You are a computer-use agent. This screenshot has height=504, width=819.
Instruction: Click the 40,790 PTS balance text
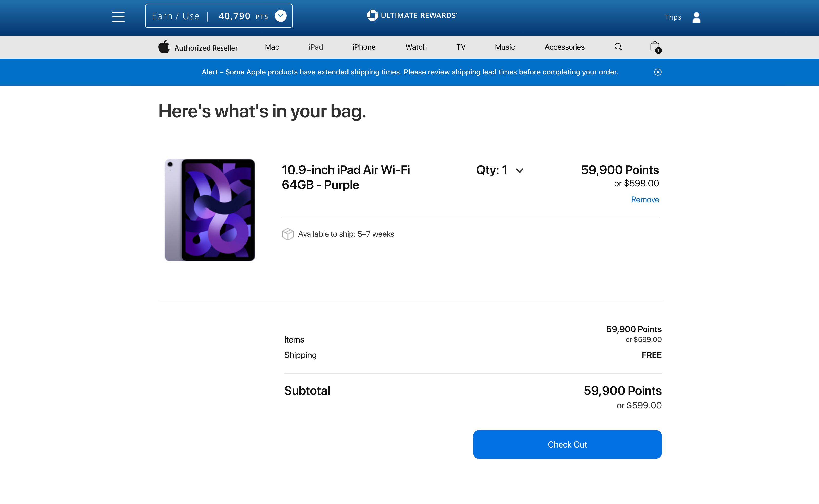pyautogui.click(x=243, y=16)
